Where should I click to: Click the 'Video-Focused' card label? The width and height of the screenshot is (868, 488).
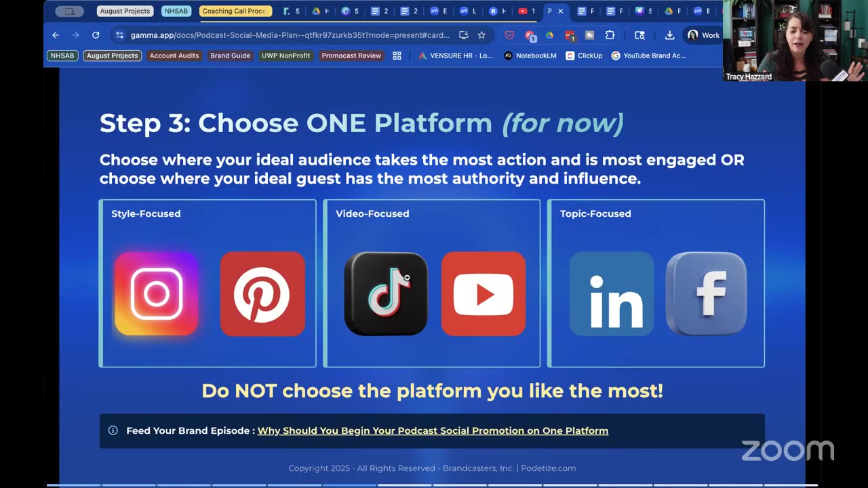coord(372,213)
